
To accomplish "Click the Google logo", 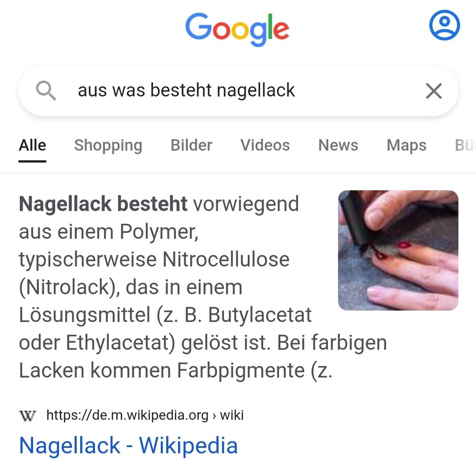I will pos(237,30).
